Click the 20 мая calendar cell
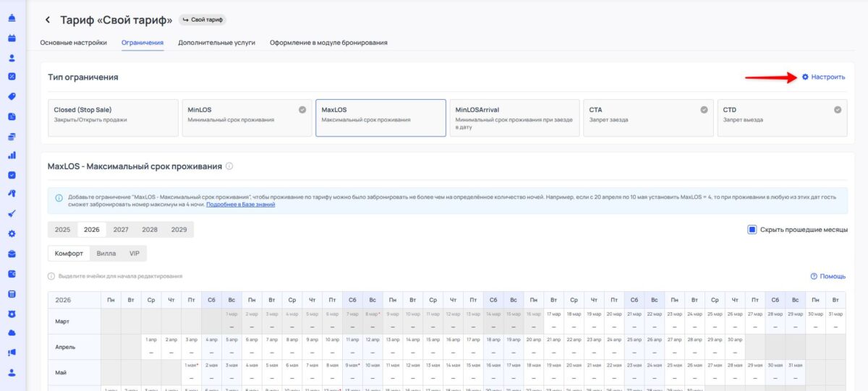The image size is (868, 391). [574, 371]
